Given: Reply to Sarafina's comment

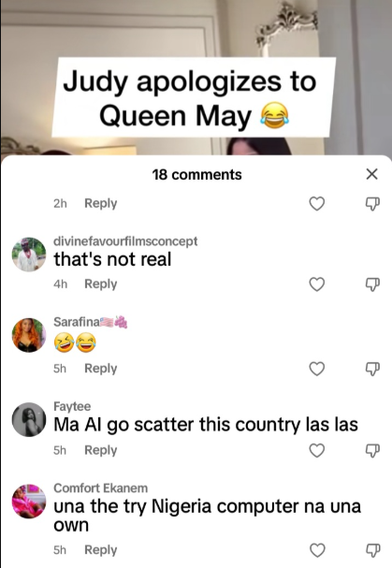Looking at the screenshot, I should (101, 369).
